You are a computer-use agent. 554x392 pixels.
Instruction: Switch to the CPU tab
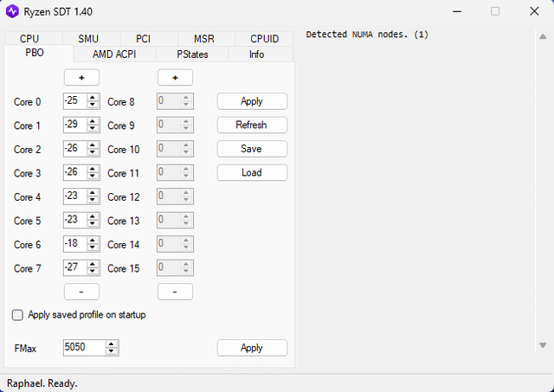click(x=34, y=38)
